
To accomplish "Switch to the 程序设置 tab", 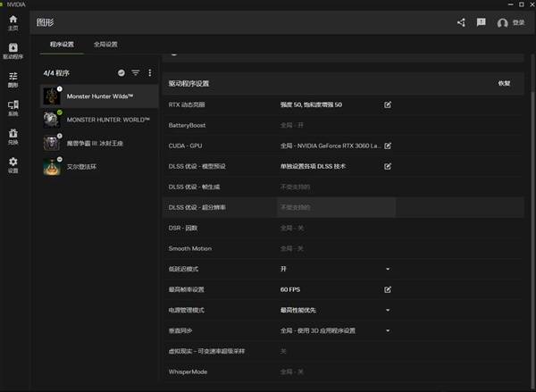I will pos(62,45).
